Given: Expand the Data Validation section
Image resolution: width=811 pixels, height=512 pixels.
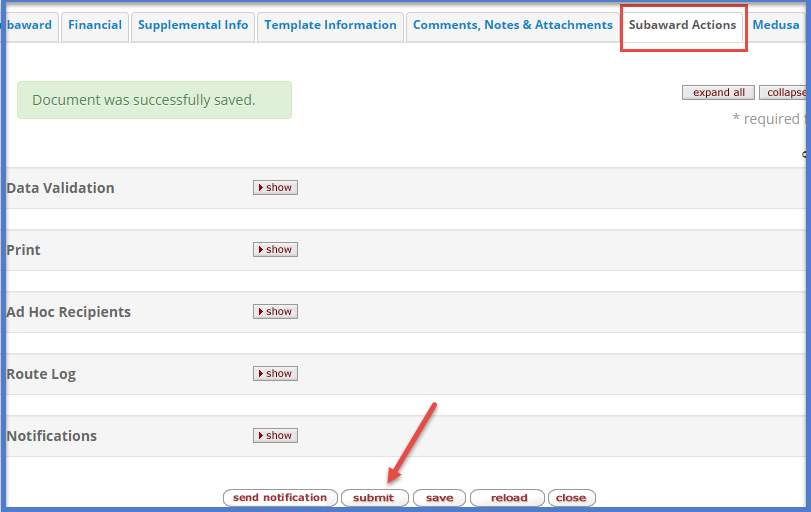Looking at the screenshot, I should 275,188.
